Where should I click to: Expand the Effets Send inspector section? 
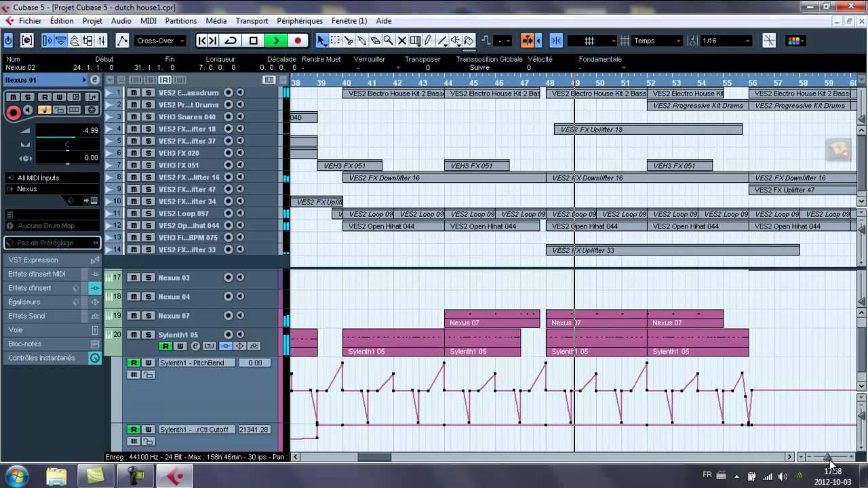tap(52, 316)
